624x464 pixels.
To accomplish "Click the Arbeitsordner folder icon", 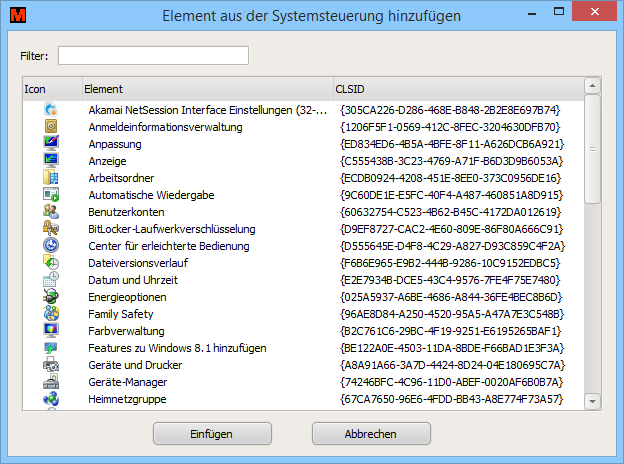I will tap(51, 177).
